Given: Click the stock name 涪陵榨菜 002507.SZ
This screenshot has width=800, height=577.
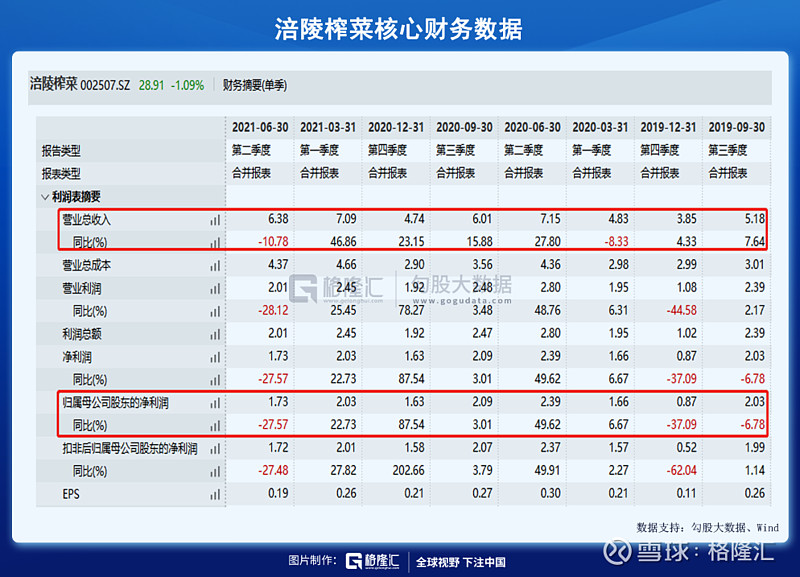Looking at the screenshot, I should tap(80, 84).
